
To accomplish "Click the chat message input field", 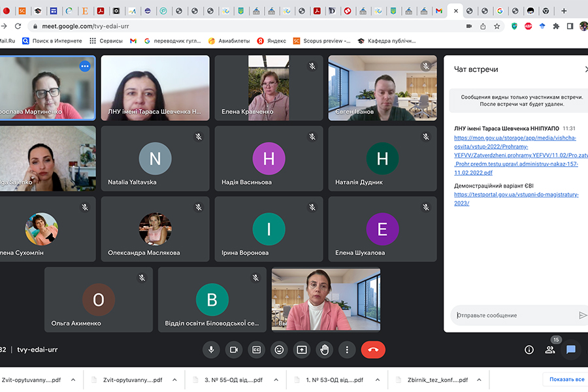I will [513, 316].
